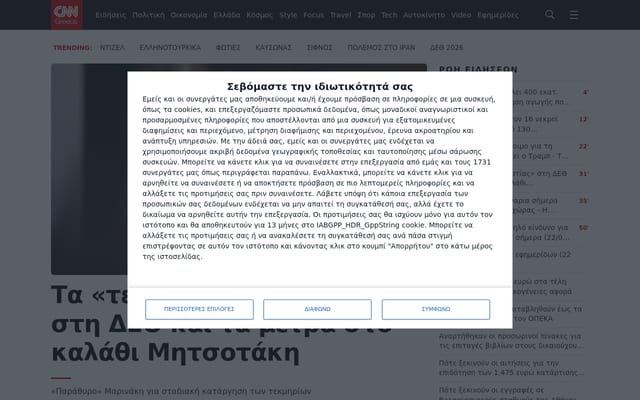
Task: Click the privacy dialog title Σεβόμαστε την ιδιωτικότητά σας
Action: pyautogui.click(x=320, y=87)
